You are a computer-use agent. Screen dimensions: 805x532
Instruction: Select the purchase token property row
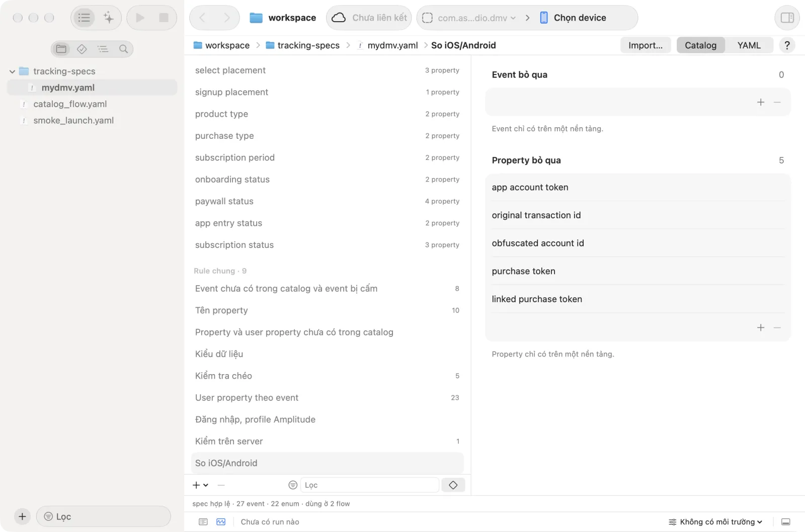pos(637,271)
